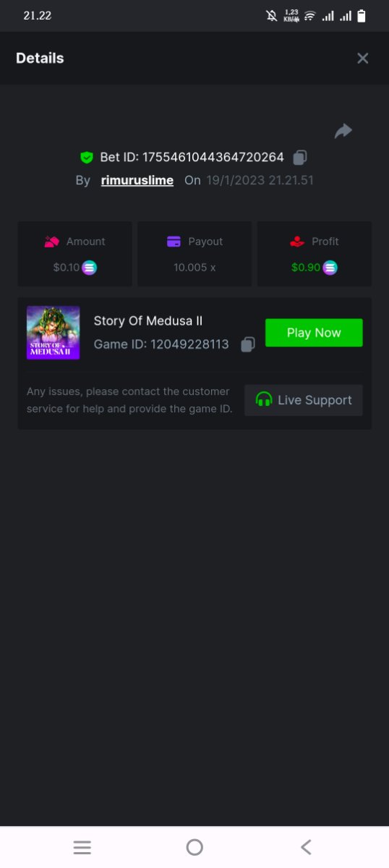Tap the pink Amount wallet icon
Viewport: 389px width, 868px height.
point(51,242)
